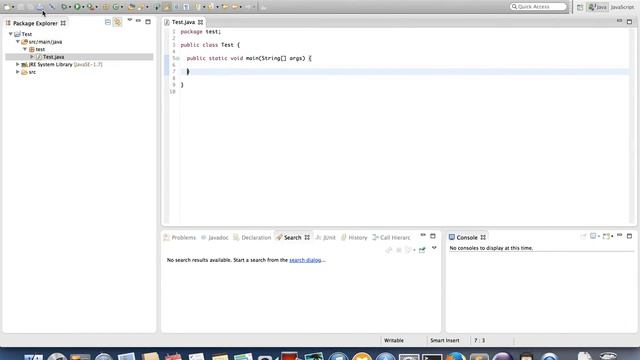Maximize the Console view
Image resolution: width=640 pixels, height=360 pixels.
[629, 236]
